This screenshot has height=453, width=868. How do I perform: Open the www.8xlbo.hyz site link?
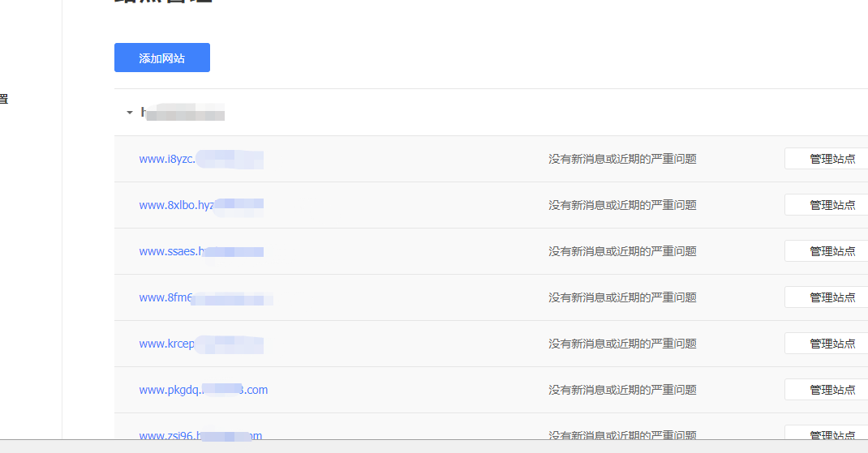pos(200,205)
